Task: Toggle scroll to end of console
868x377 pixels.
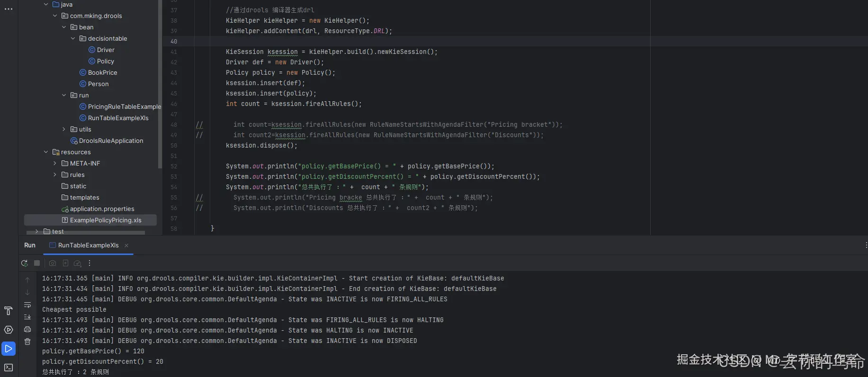Action: click(x=27, y=317)
